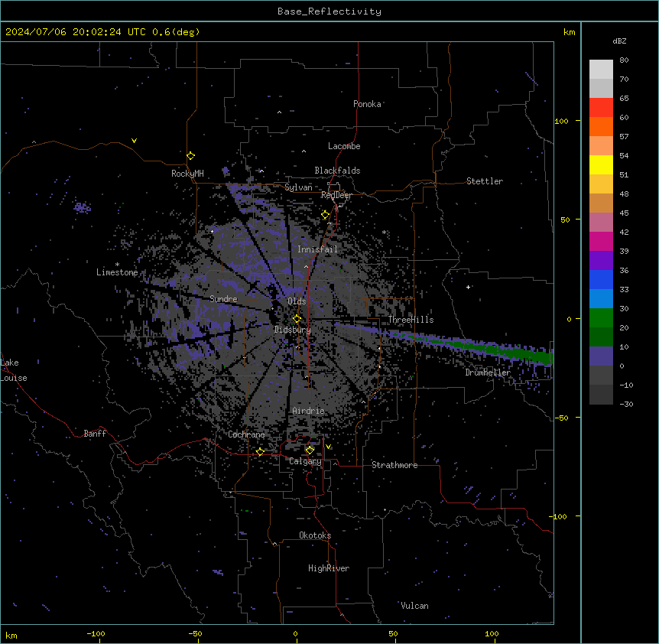Click the -50 tick on the right vertical axis

pos(561,418)
